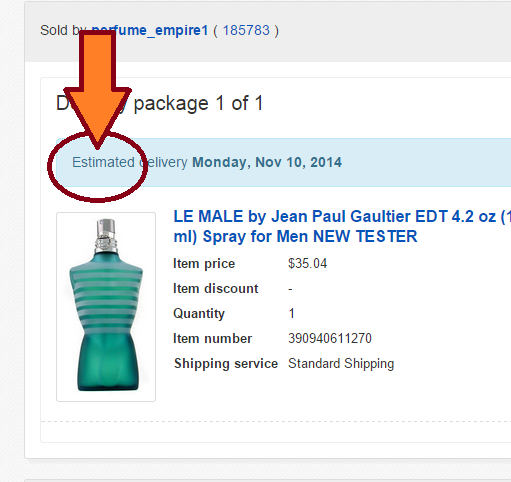Click the 'package 1 of 1' heading
The width and height of the screenshot is (511, 482).
(198, 103)
